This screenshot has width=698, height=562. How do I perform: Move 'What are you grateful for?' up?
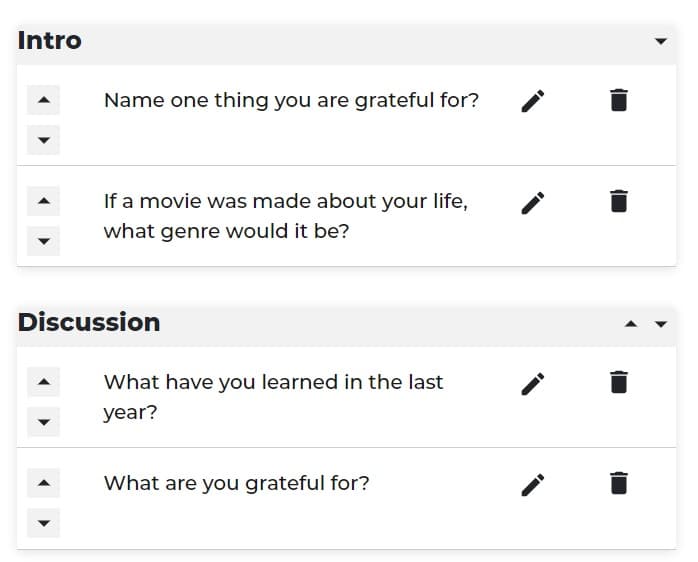click(x=43, y=483)
